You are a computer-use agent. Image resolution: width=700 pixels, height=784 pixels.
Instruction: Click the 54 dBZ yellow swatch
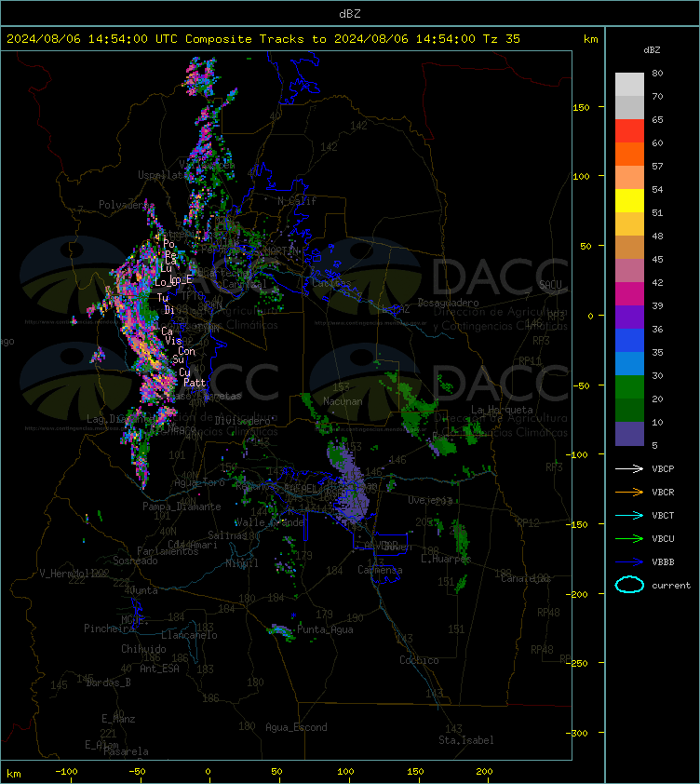(x=629, y=200)
